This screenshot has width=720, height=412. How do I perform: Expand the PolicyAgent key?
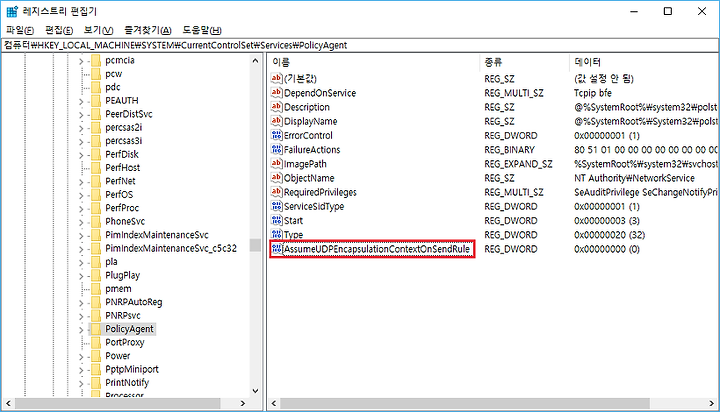(x=81, y=329)
